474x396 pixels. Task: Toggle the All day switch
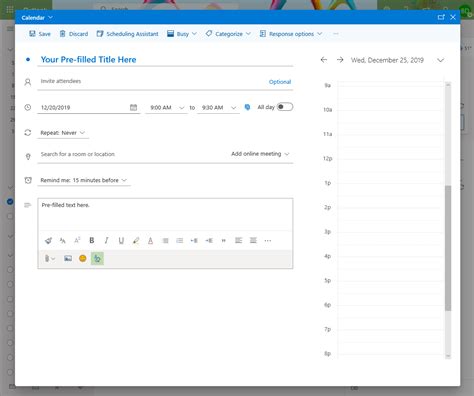click(285, 107)
